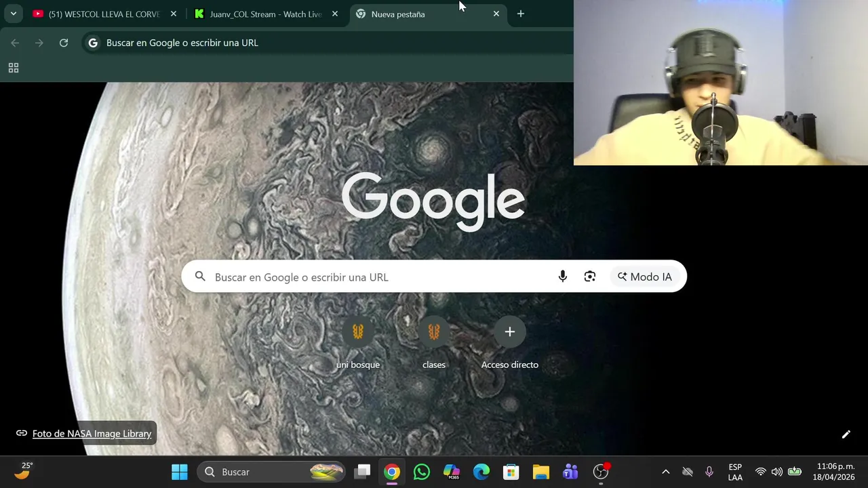Click the magnifier icon in search box

click(x=200, y=277)
